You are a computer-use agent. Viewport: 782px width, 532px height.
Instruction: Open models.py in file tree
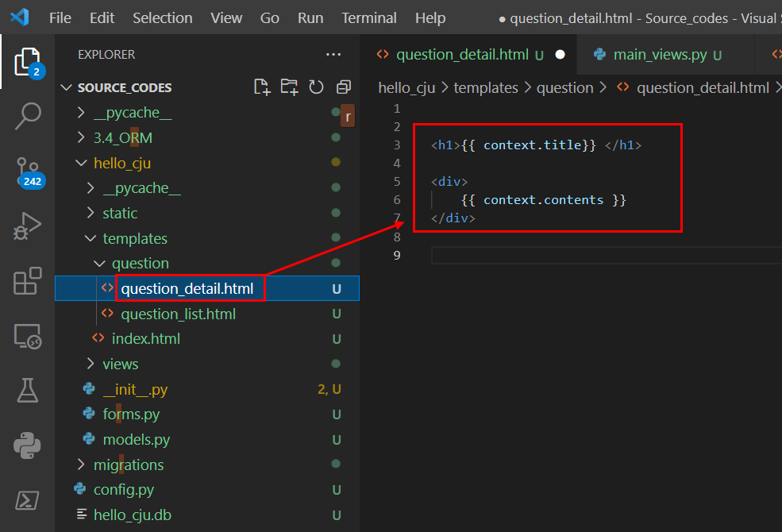point(207,439)
